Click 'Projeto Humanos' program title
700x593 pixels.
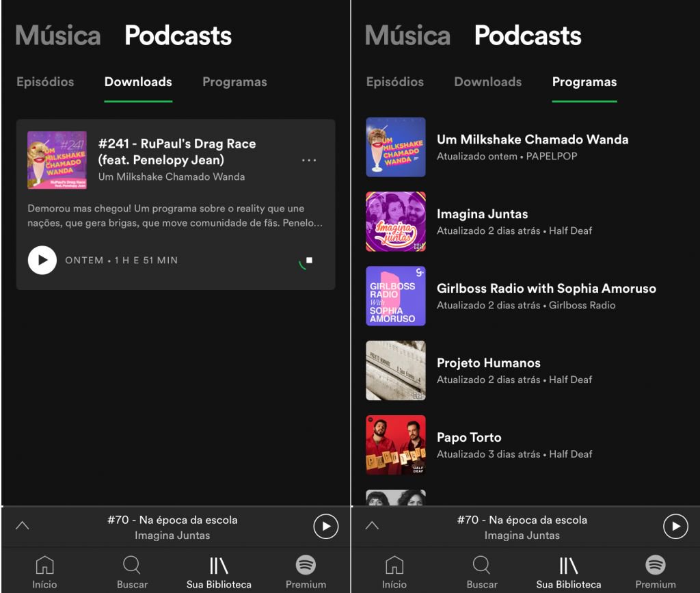click(x=488, y=363)
